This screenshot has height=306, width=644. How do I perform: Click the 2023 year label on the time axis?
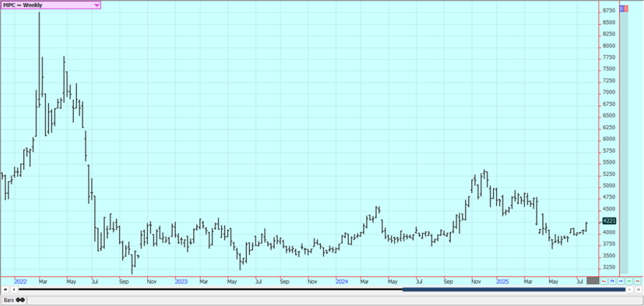pos(181,281)
